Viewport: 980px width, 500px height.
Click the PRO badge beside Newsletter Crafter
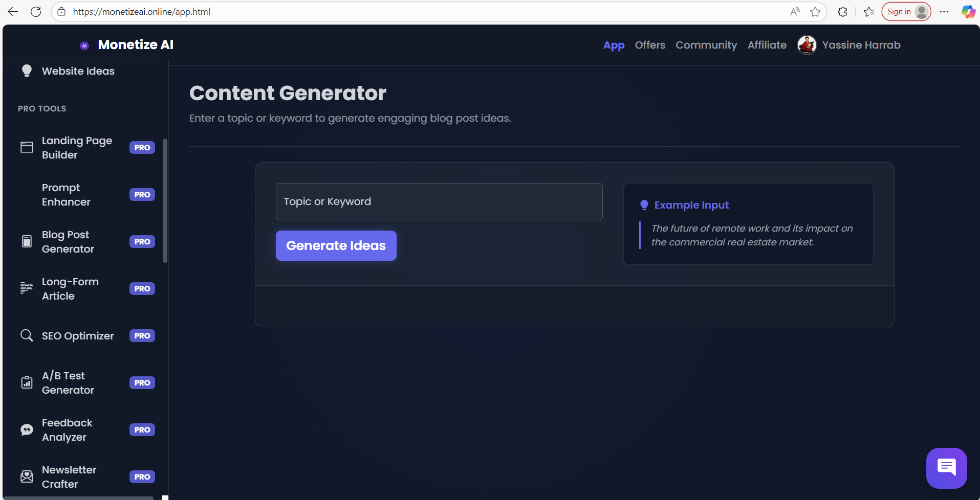point(142,477)
